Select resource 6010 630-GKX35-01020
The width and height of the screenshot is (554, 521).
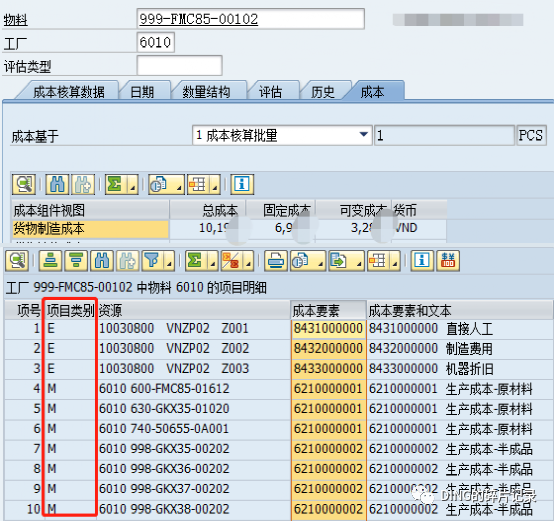[x=193, y=409]
